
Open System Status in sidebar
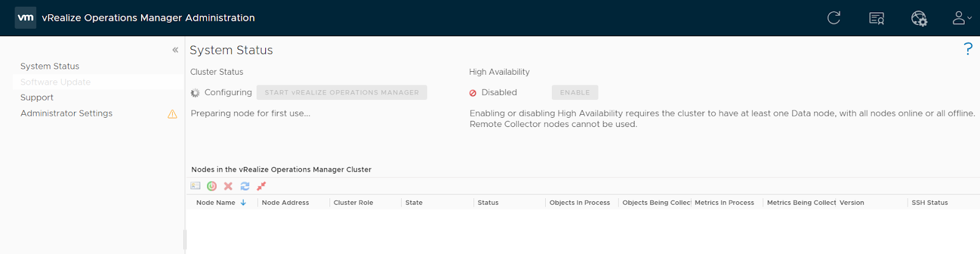50,66
